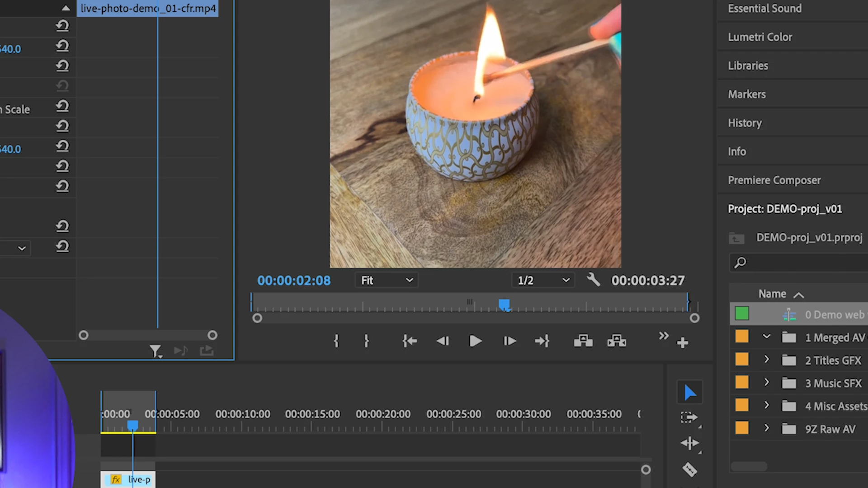Screen dimensions: 868x488
Task: Click the Lift button icon
Action: click(x=583, y=341)
